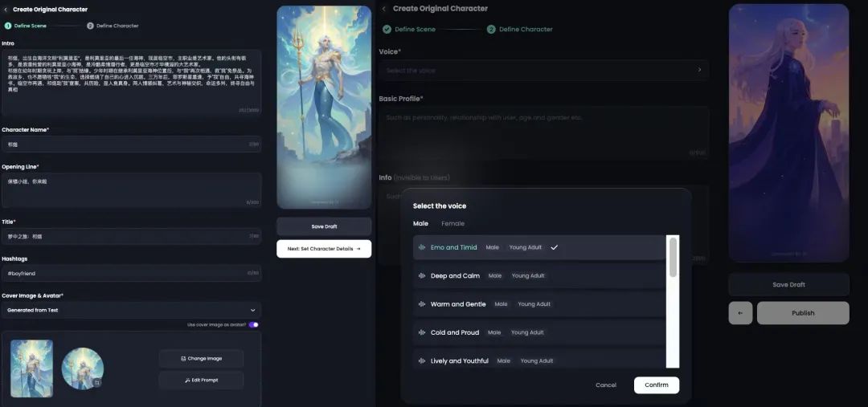
Task: Click the crop icon on the avatar
Action: 97,382
